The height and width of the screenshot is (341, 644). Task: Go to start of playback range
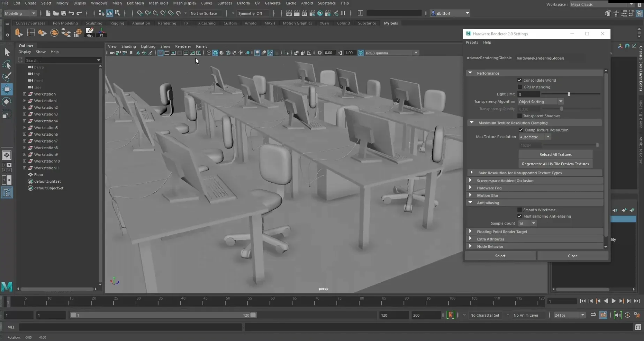click(583, 301)
